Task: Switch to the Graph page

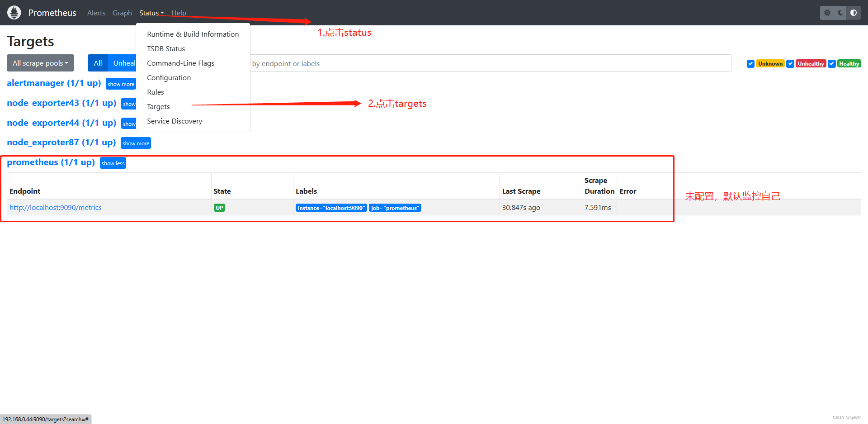Action: pyautogui.click(x=122, y=13)
